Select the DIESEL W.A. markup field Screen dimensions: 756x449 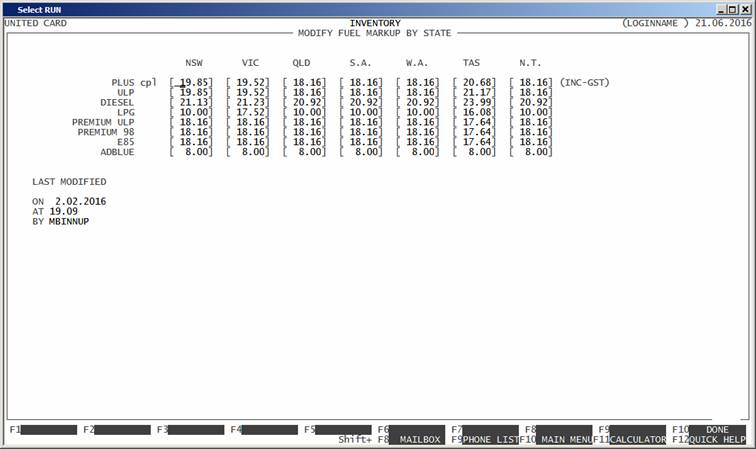click(x=418, y=102)
